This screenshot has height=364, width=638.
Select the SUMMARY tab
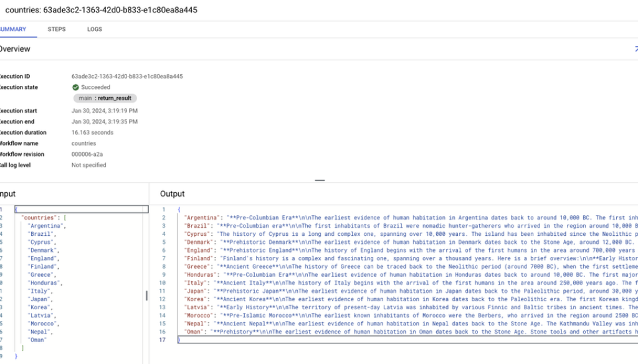[x=12, y=29]
